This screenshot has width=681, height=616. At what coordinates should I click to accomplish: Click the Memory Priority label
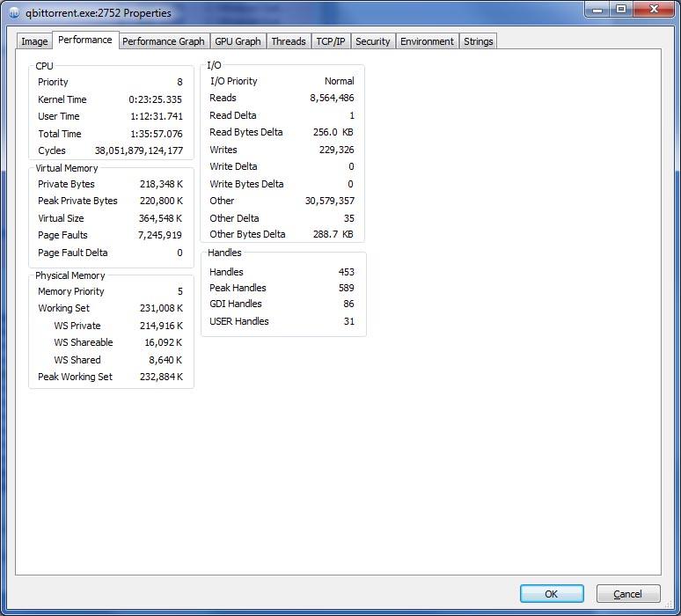coord(70,291)
